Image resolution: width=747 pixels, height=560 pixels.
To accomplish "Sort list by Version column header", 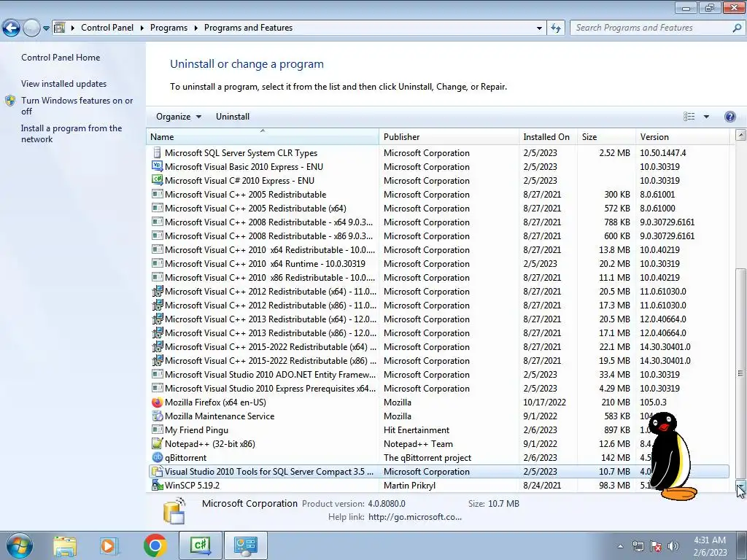I will [682, 136].
